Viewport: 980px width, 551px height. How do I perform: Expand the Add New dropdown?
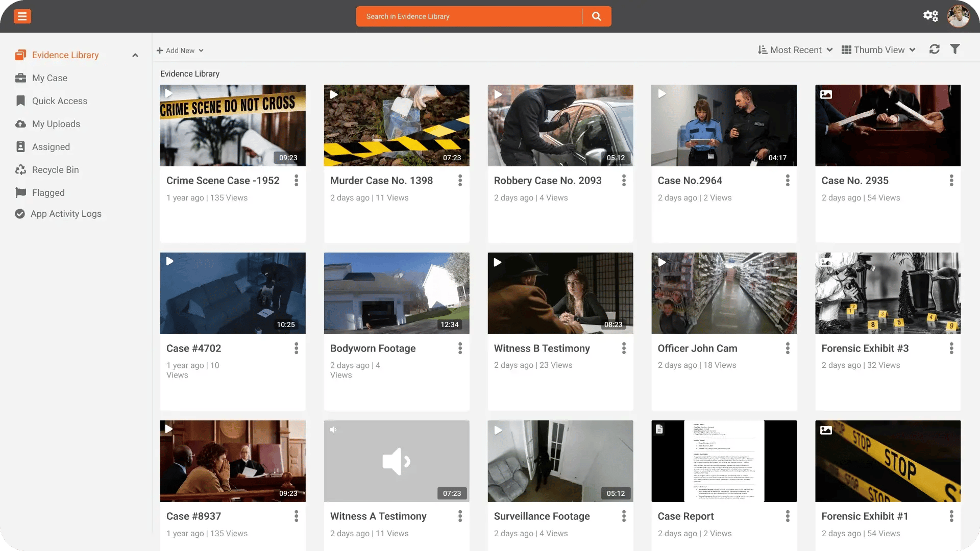tap(180, 51)
